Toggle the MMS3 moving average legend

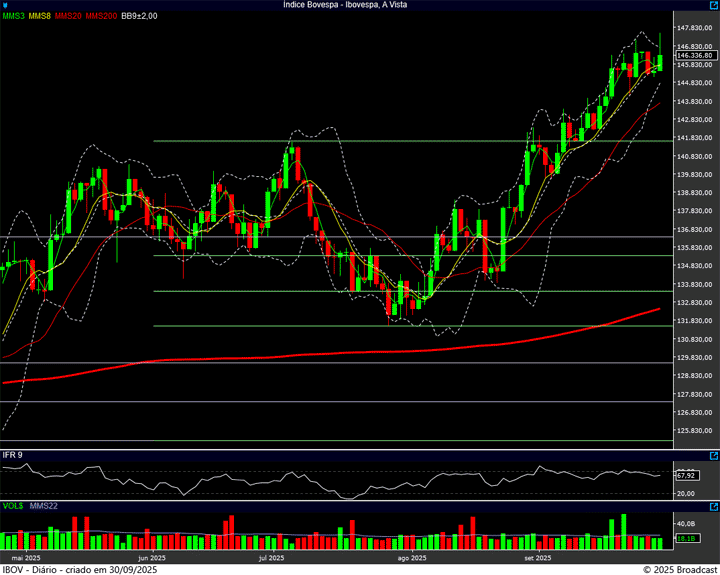click(14, 16)
